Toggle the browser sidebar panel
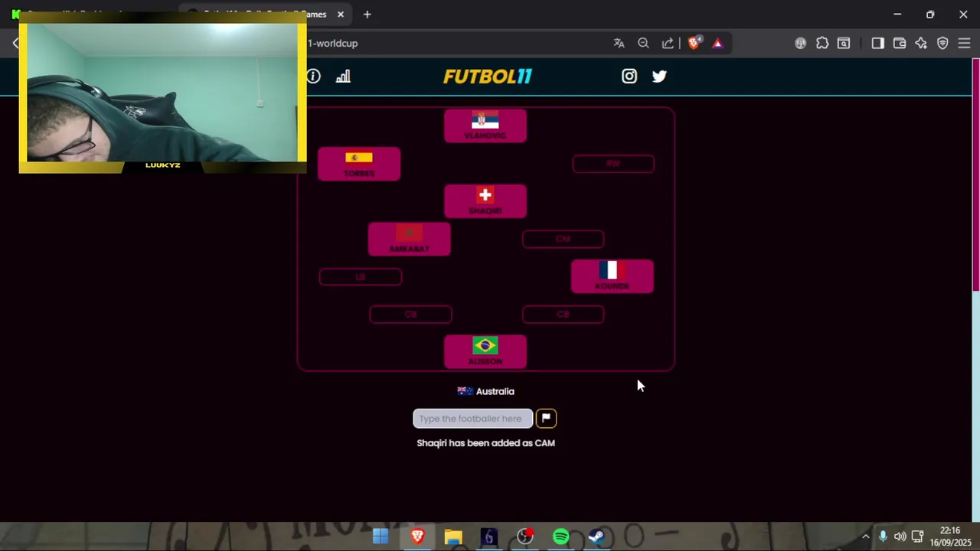 pyautogui.click(x=877, y=43)
